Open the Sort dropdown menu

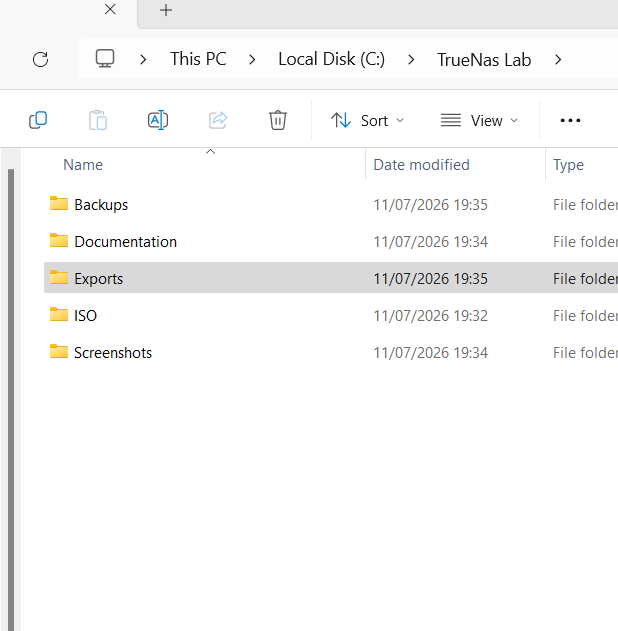coord(367,120)
